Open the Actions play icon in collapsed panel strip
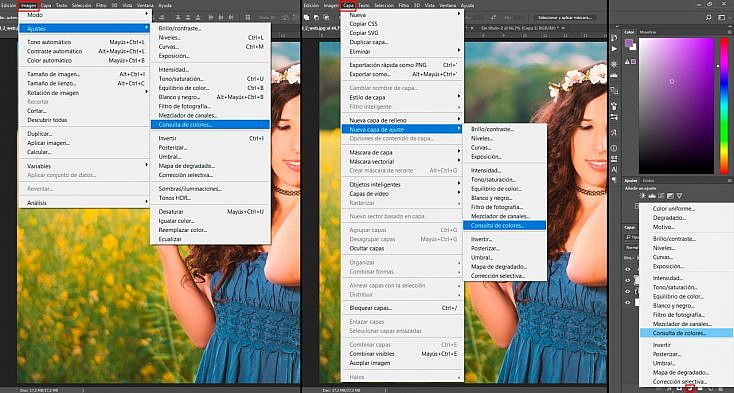734x393 pixels. click(614, 49)
